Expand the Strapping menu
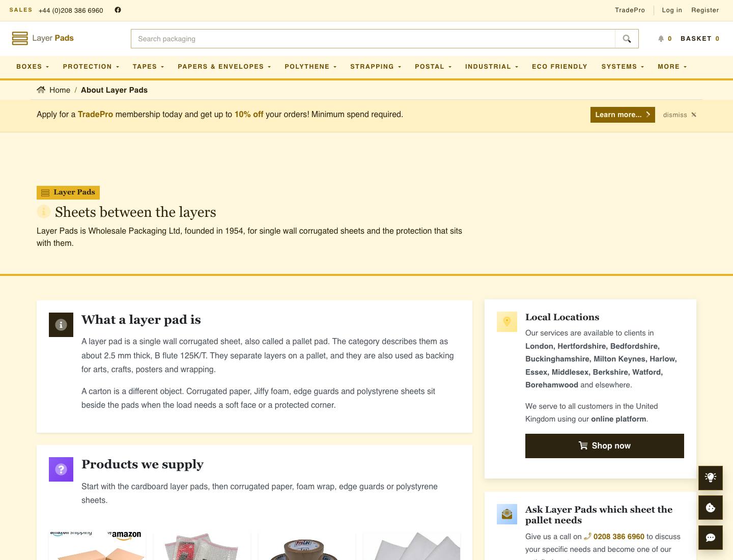This screenshot has height=560, width=733. pyautogui.click(x=376, y=67)
